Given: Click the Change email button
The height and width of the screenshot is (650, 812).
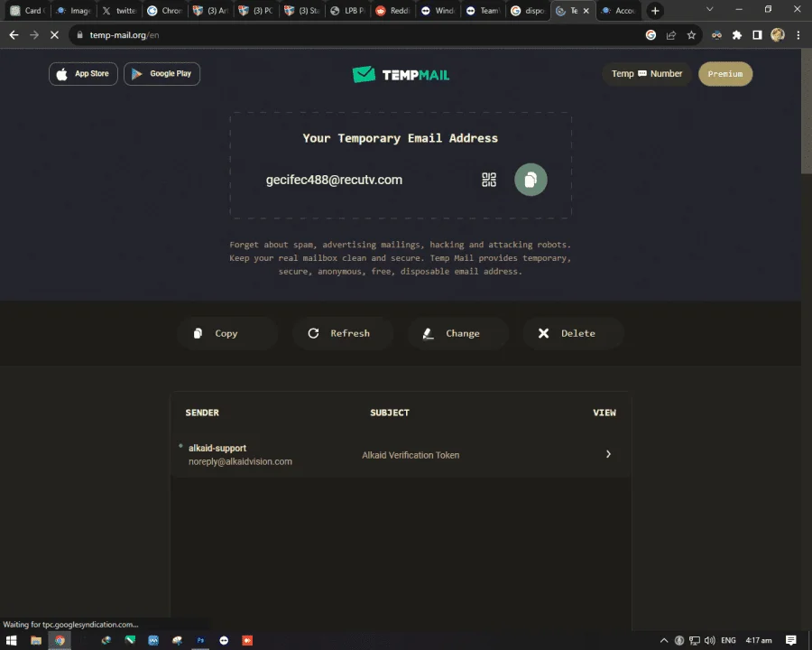Looking at the screenshot, I should tap(458, 333).
